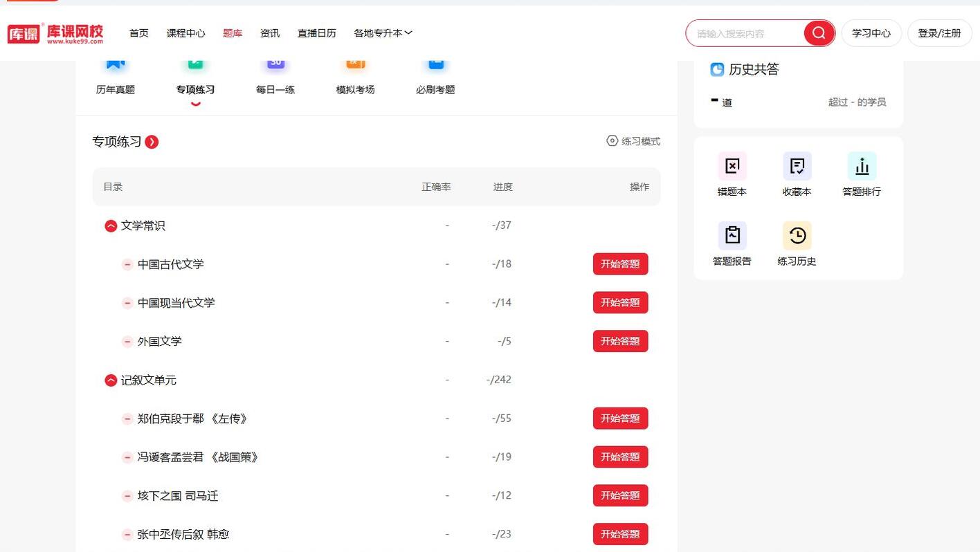Focus the search input field
This screenshot has height=552, width=980.
tap(746, 33)
